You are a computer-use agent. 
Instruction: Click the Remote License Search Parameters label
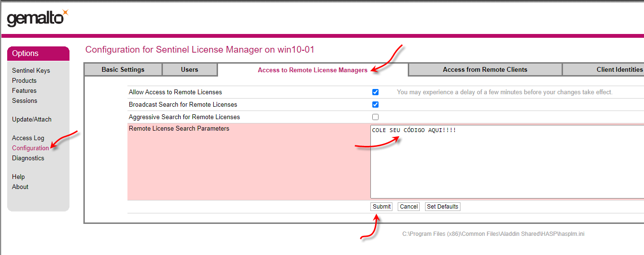point(179,128)
